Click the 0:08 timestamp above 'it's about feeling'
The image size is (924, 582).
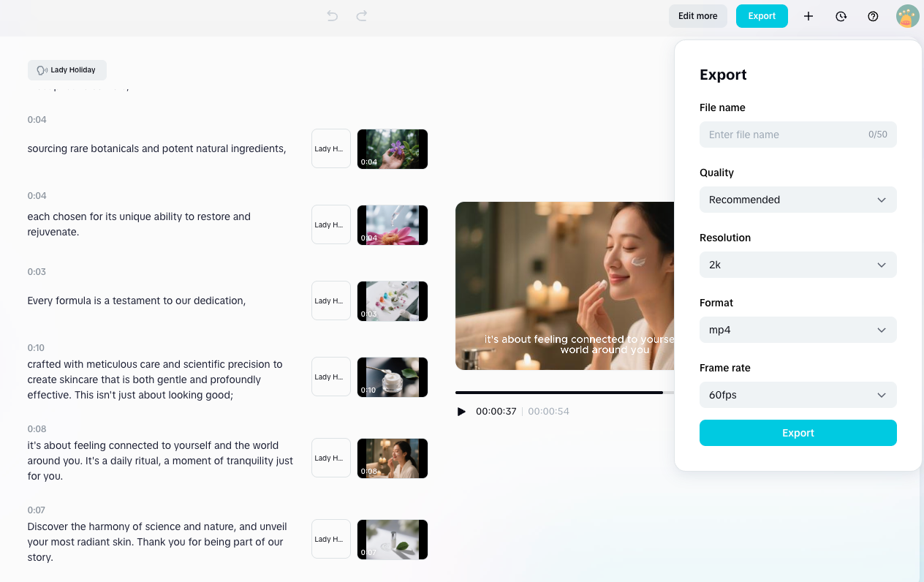pyautogui.click(x=37, y=429)
